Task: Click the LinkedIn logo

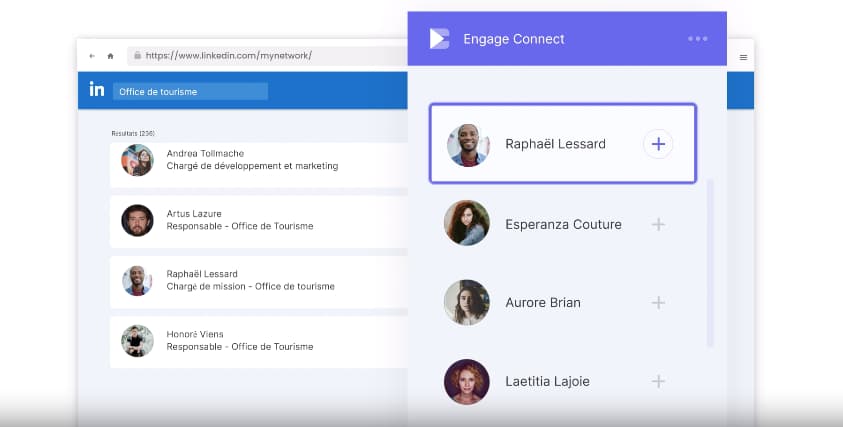Action: pos(97,89)
